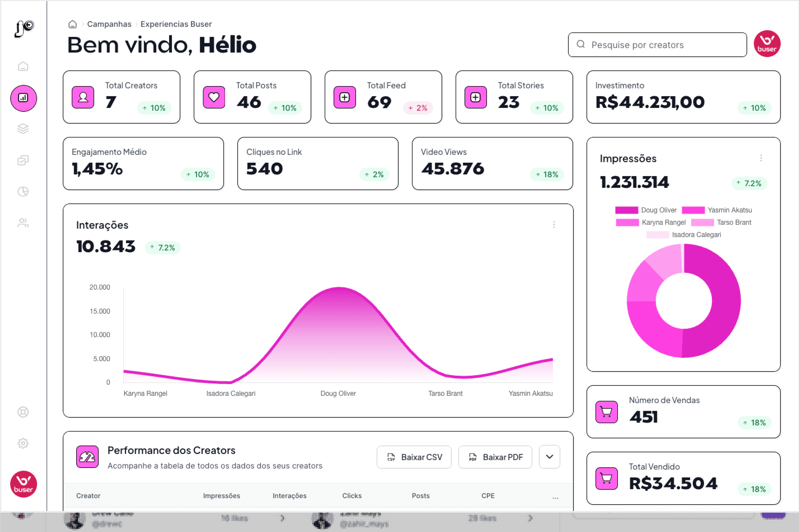
Task: Expand the chevron dropdown beside Baixar PDF
Action: (x=549, y=457)
